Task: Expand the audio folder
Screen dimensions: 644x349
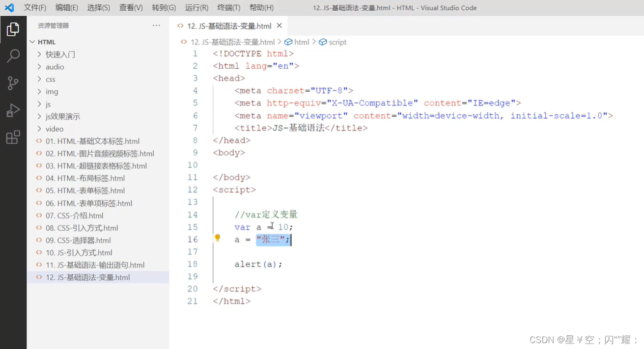Action: click(54, 67)
